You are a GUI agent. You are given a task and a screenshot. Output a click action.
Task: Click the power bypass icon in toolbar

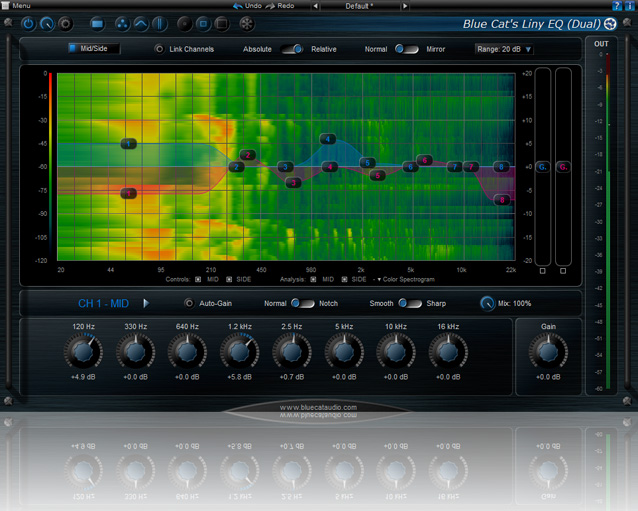pyautogui.click(x=28, y=24)
